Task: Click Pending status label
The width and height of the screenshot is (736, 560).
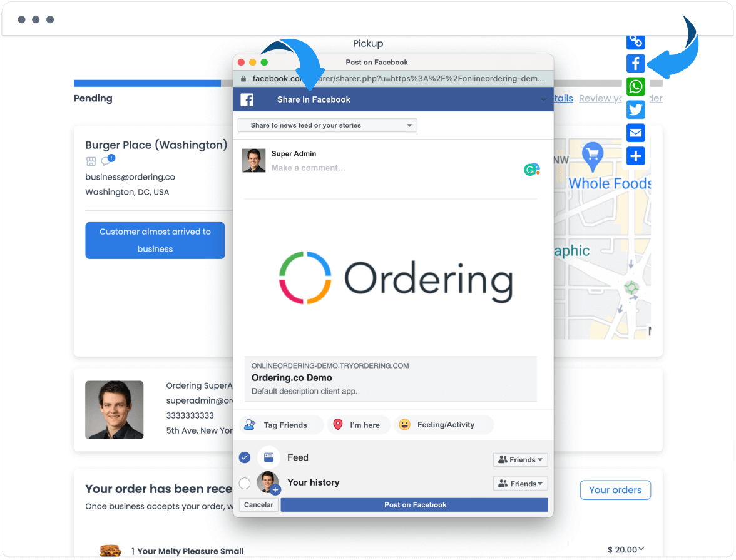Action: pyautogui.click(x=93, y=99)
